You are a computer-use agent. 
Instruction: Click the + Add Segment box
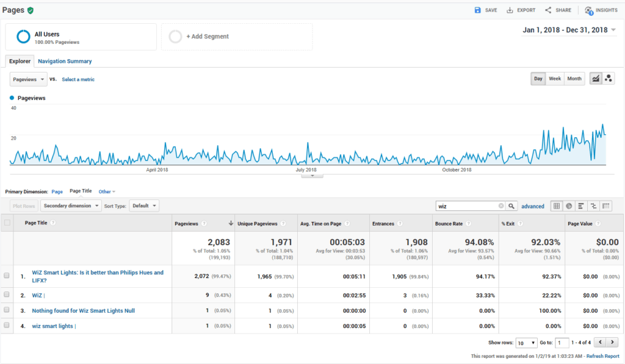point(237,37)
